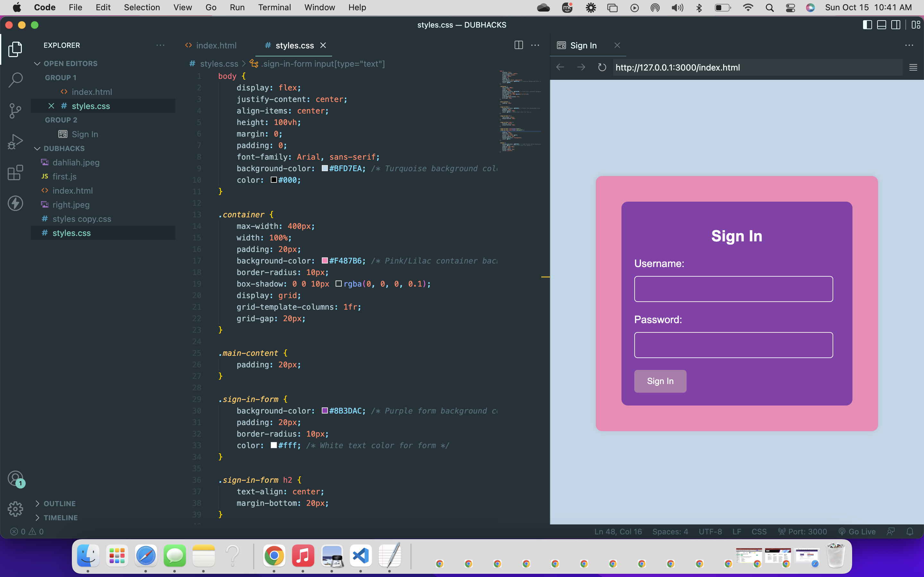Open the Extensions view
This screenshot has height=577, width=924.
coord(15,172)
